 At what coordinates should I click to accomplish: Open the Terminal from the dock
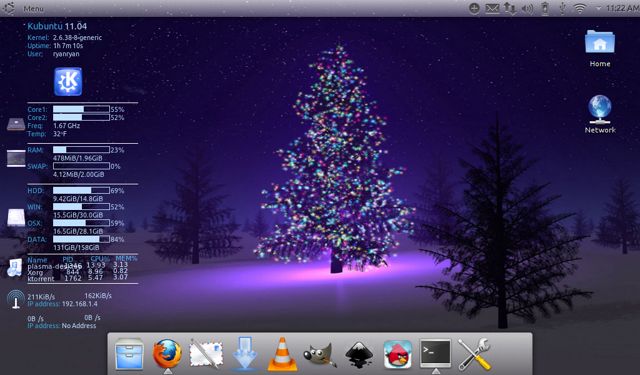tap(436, 353)
